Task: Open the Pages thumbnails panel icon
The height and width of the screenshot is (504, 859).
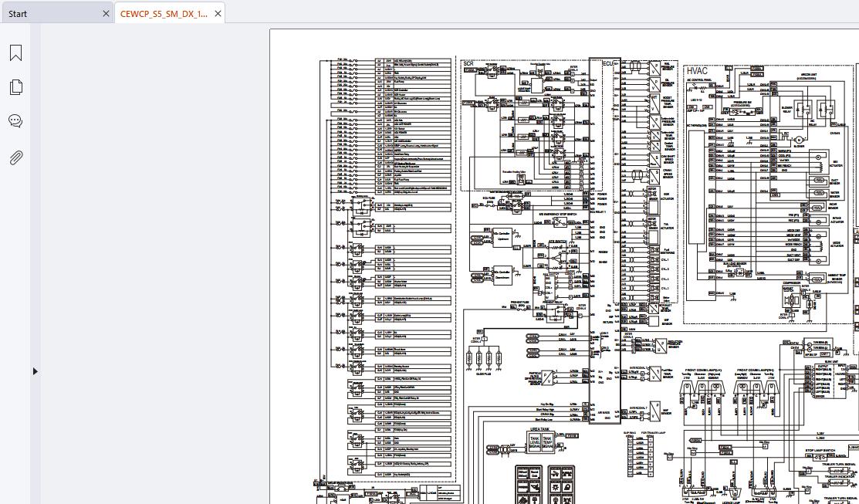Action: pos(16,87)
